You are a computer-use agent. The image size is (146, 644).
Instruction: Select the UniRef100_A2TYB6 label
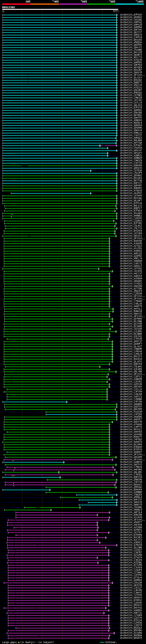pos(131,289)
